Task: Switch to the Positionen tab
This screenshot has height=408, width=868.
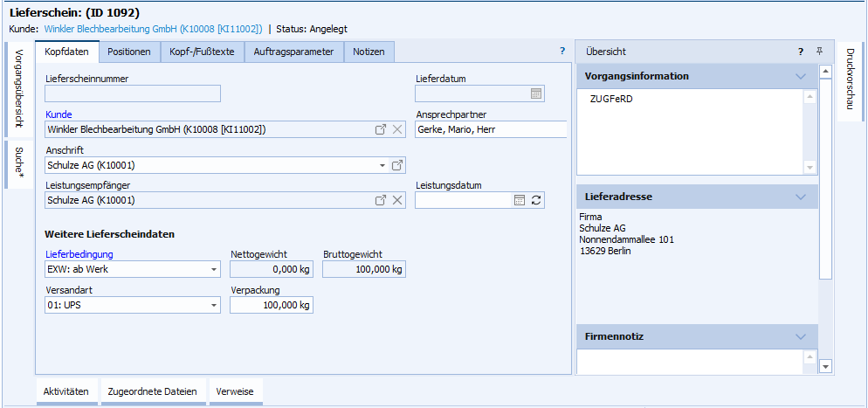Action: point(128,52)
